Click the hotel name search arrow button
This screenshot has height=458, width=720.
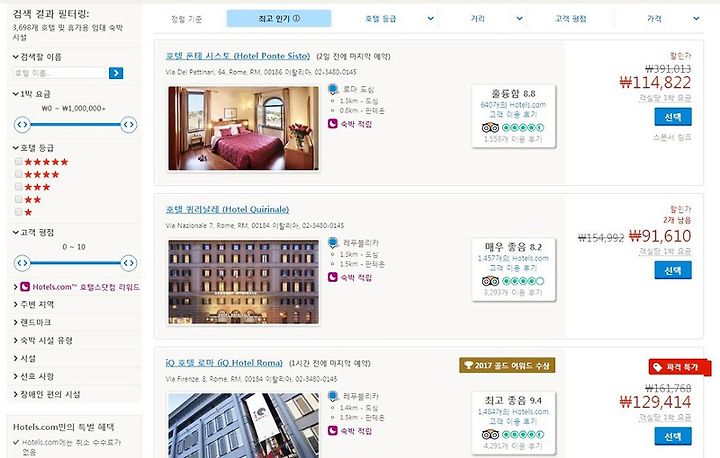pyautogui.click(x=116, y=73)
